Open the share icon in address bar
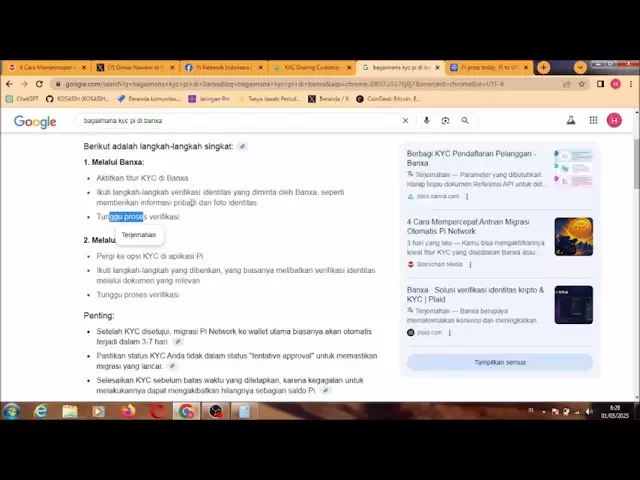The image size is (640, 480). 567,84
